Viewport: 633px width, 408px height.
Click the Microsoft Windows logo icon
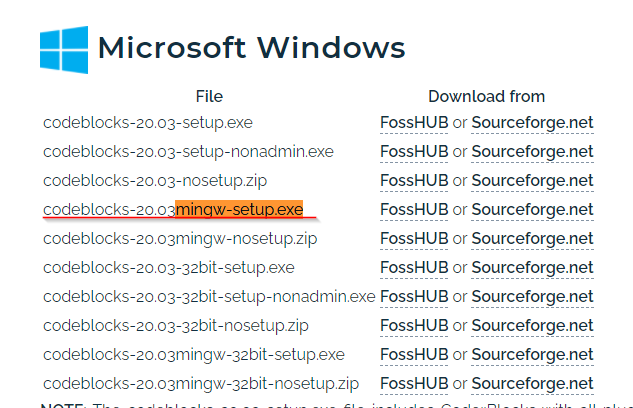(x=64, y=50)
